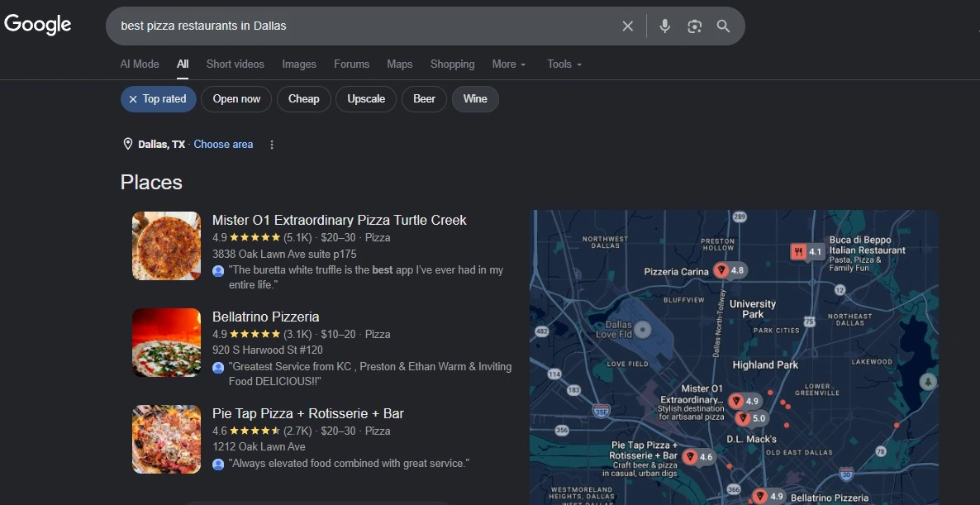The width and height of the screenshot is (980, 505).
Task: Open the Forums tab
Action: click(351, 64)
